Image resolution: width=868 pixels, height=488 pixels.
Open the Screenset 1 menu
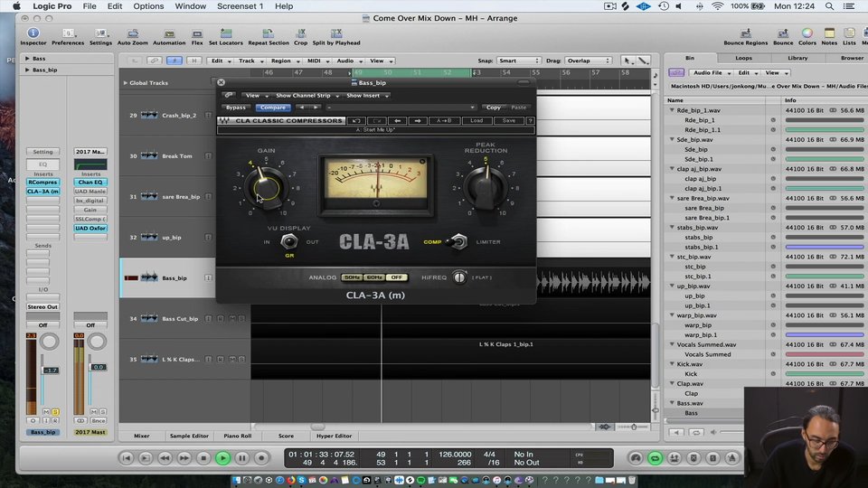click(240, 6)
